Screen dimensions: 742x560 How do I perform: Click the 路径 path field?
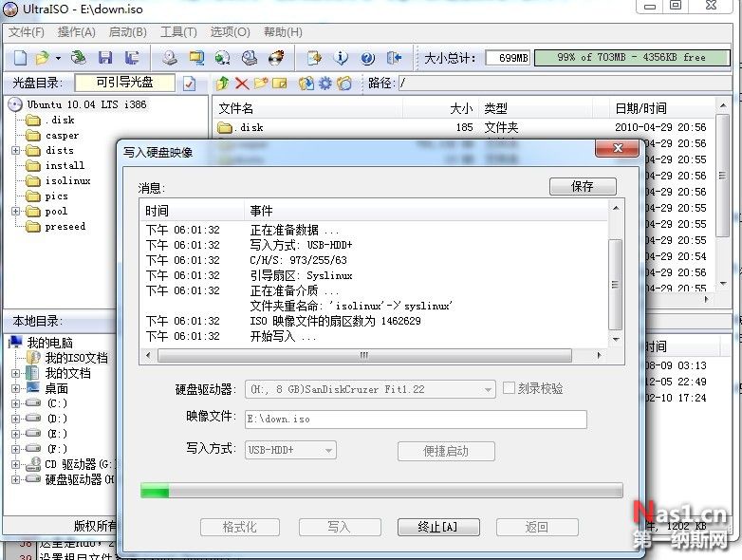pos(565,84)
